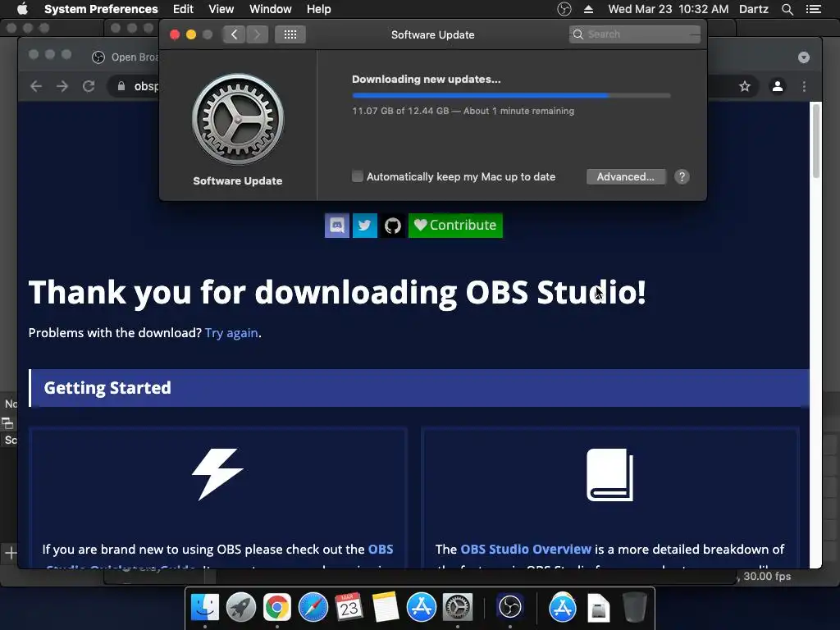Screen dimensions: 840x630
Task: Go forward in System Preferences
Action: point(257,34)
